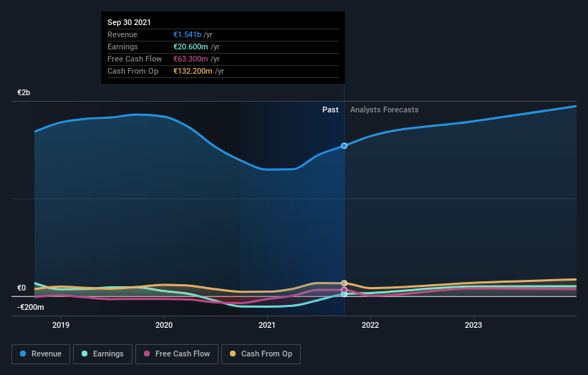The width and height of the screenshot is (588, 375).
Task: Click the 2022 x-axis label
Action: tap(370, 325)
